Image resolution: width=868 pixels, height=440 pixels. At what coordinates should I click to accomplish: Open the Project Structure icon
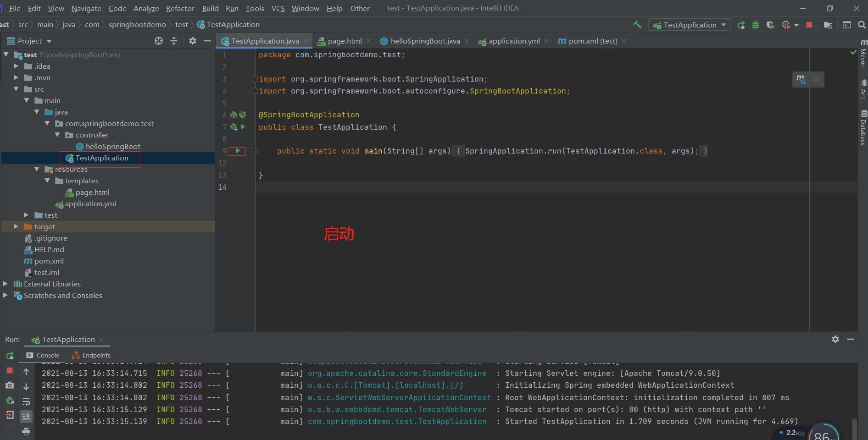tap(828, 25)
